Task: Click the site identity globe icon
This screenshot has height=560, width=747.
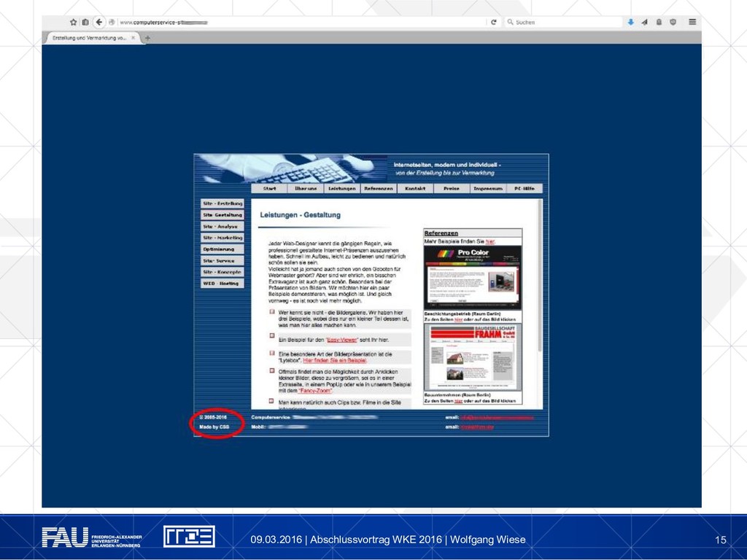Action: (x=112, y=22)
